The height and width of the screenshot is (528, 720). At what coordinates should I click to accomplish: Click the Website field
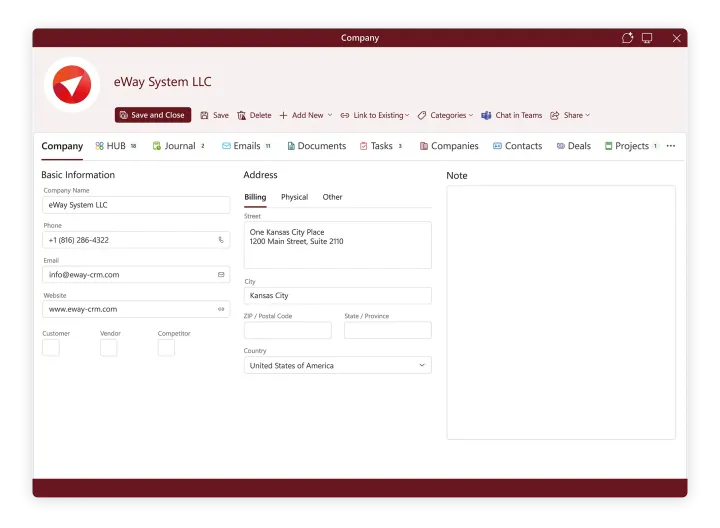[136, 309]
